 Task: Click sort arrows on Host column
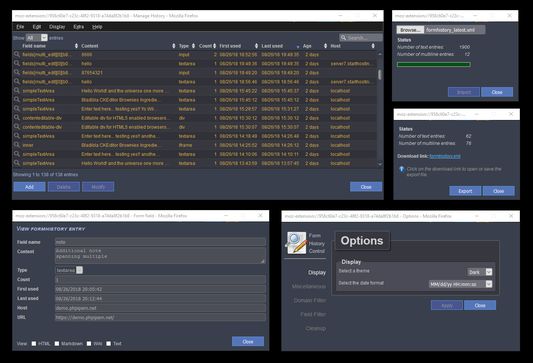point(373,46)
